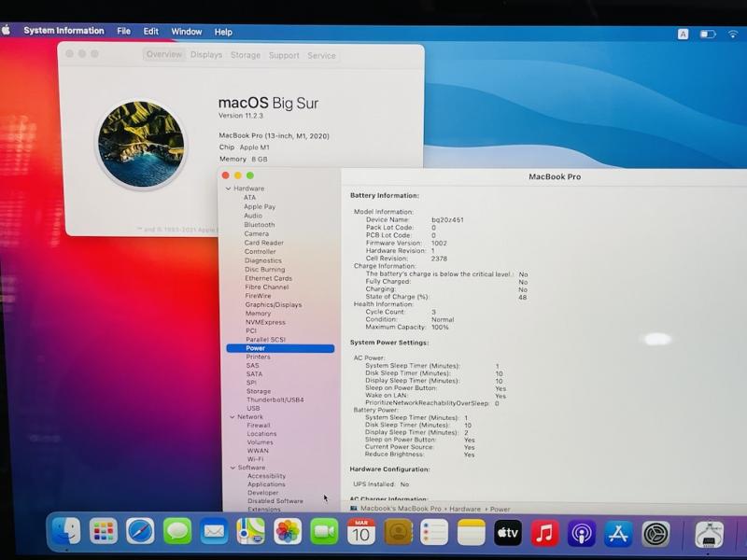Viewport: 747px width, 560px height.
Task: Select Graphics/Displays in sidebar
Action: [x=274, y=305]
